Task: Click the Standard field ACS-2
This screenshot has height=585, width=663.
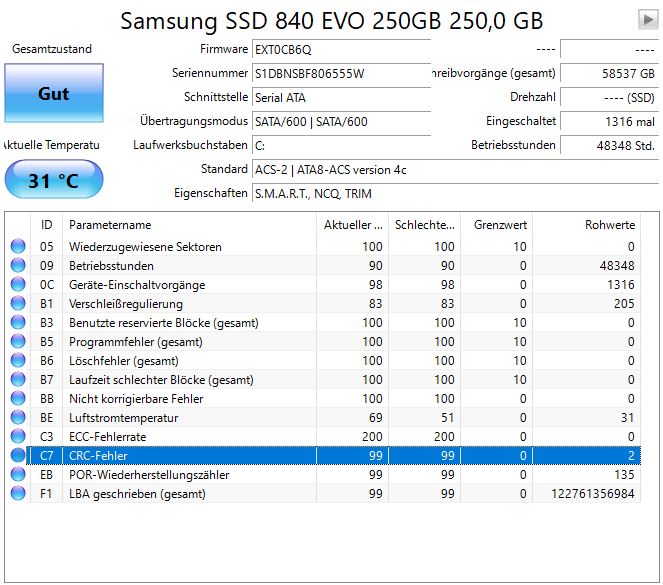Action: (x=455, y=169)
